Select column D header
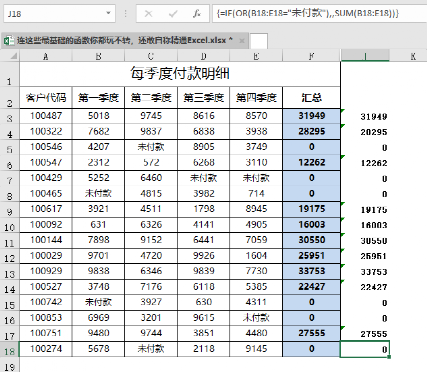The width and height of the screenshot is (427, 372). (204, 56)
